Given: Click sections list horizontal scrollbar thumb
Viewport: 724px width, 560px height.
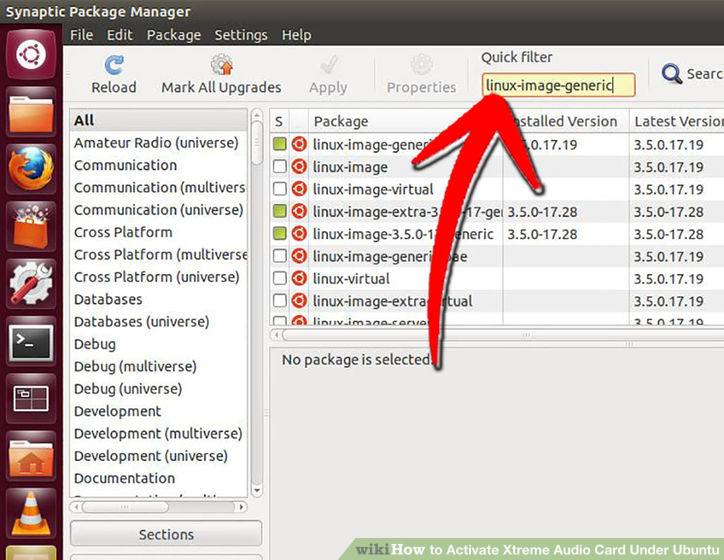Looking at the screenshot, I should click(125, 507).
